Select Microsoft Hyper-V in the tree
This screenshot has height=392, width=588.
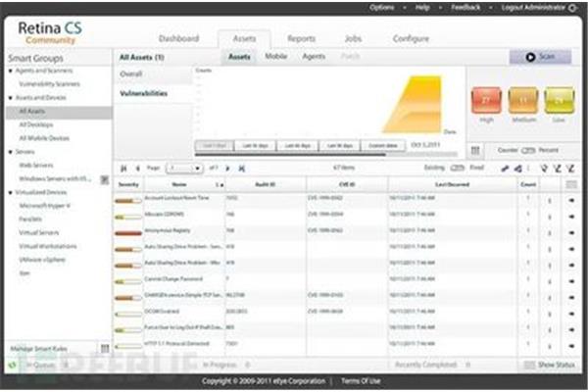(x=45, y=206)
